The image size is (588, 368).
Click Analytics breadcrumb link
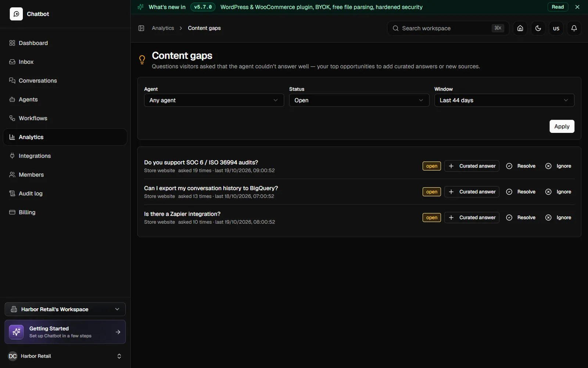[x=163, y=28]
